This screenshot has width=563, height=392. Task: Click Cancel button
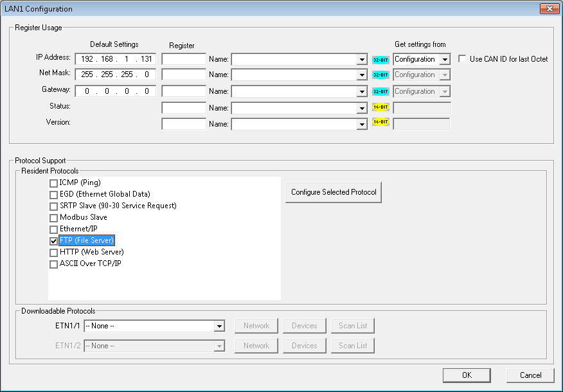530,375
